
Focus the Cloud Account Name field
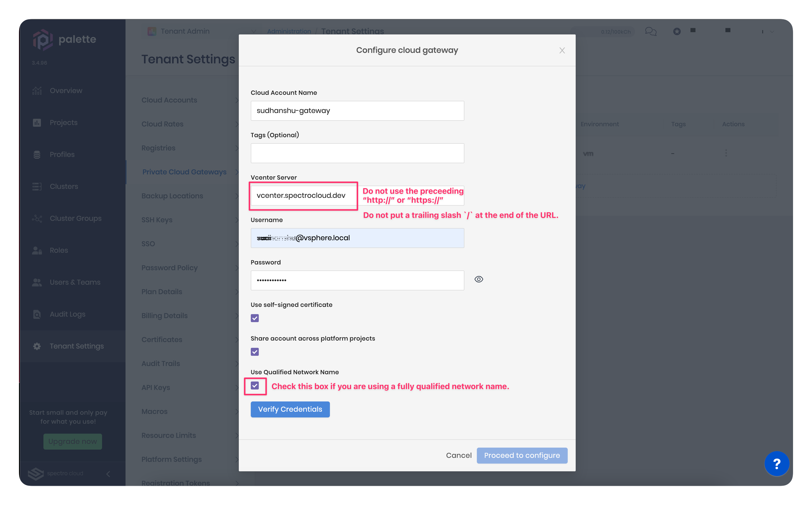[x=357, y=111]
